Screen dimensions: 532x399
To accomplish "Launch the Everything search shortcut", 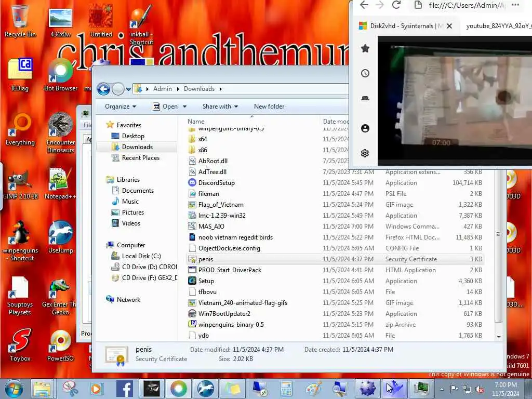I will click(x=20, y=129).
